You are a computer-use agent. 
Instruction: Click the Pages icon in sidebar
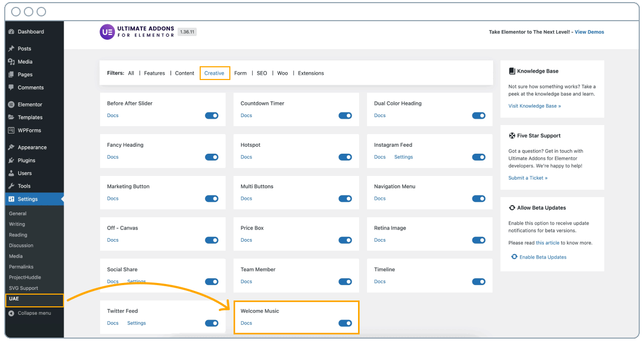12,75
